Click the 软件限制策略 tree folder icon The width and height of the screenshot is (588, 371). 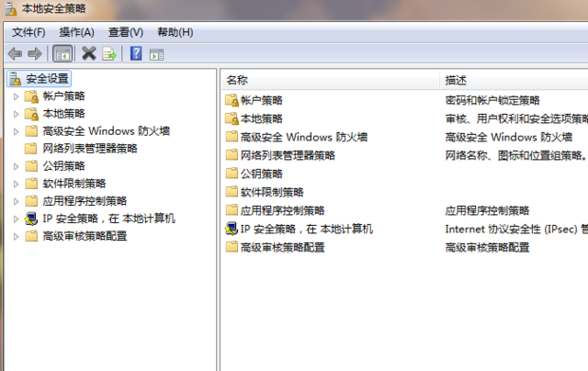click(31, 183)
